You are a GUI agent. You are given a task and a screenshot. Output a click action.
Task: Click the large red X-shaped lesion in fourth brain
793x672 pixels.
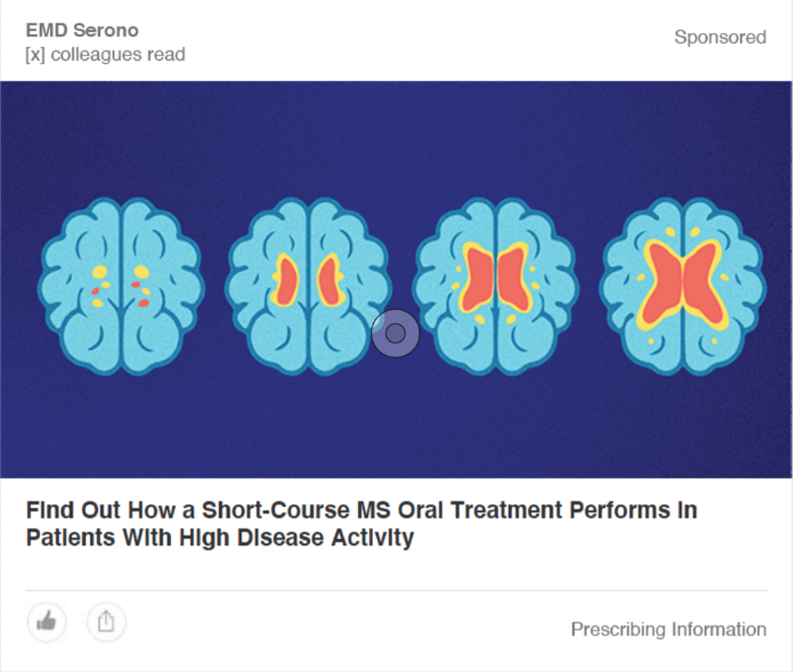pyautogui.click(x=683, y=281)
